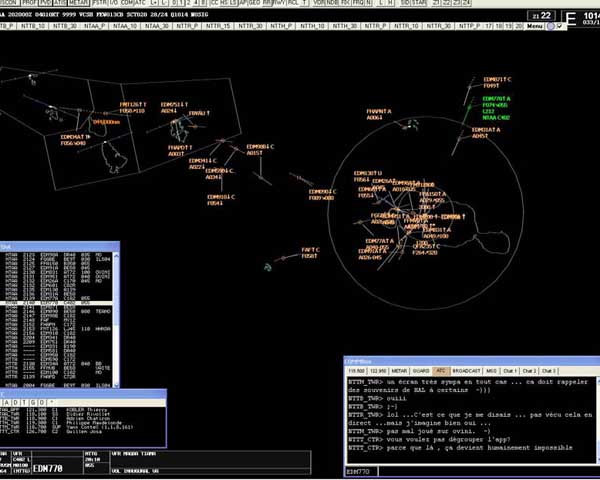Toggle the PROF toolbar button
Image resolution: width=600 pixels, height=480 pixels.
click(x=29, y=3)
